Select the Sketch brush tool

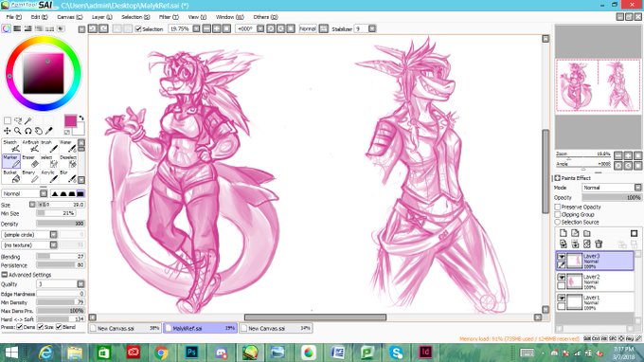[x=11, y=146]
